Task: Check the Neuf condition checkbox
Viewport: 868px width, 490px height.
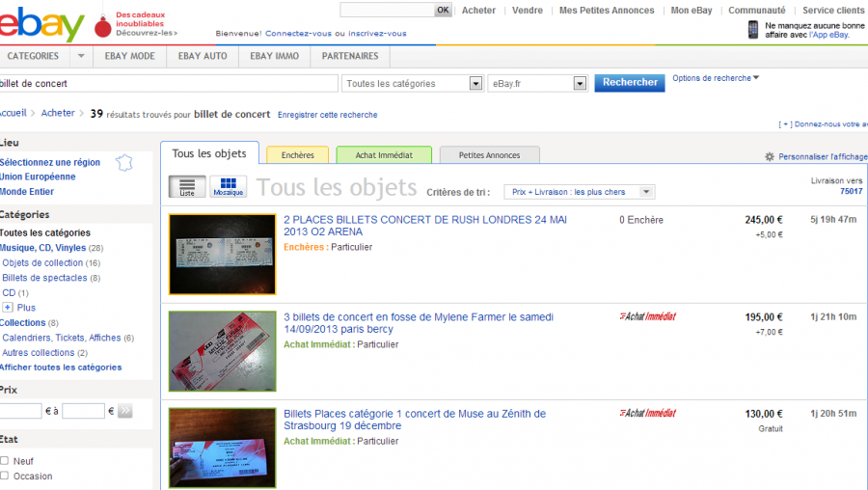Action: click(x=5, y=461)
